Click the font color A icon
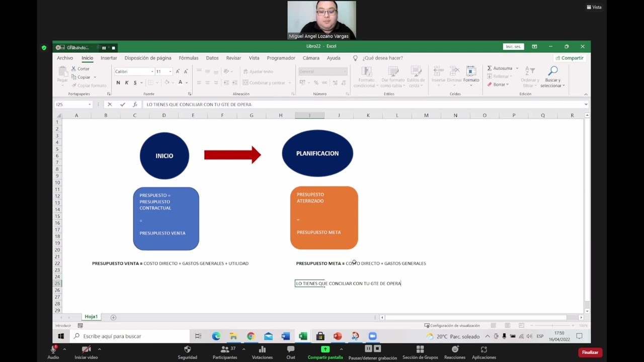The height and width of the screenshot is (362, 644). [180, 82]
